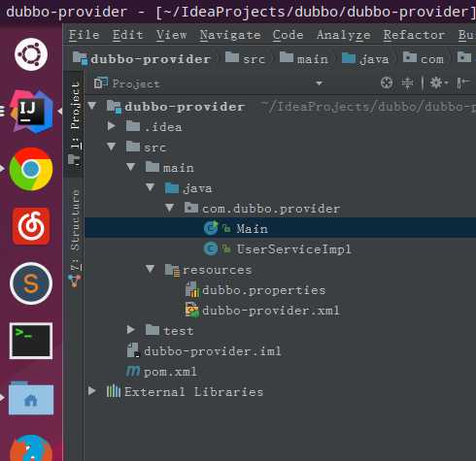Viewport: 476px width, 461px height.
Task: Select dubbo-provider.iml in the tree
Action: [x=213, y=351]
